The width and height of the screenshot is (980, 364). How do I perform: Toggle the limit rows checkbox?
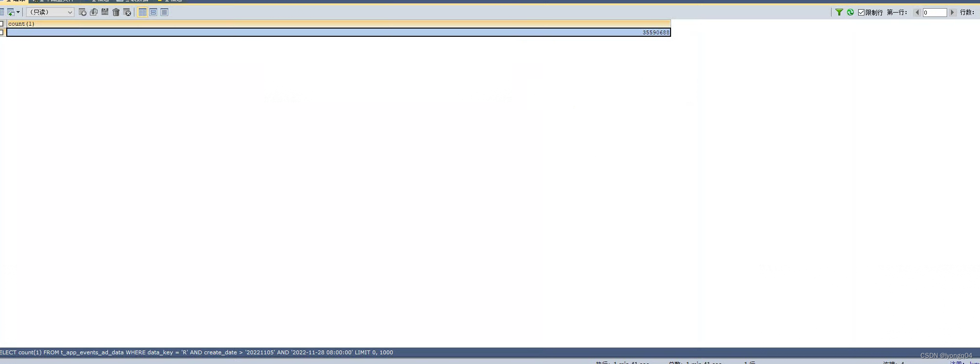tap(861, 12)
